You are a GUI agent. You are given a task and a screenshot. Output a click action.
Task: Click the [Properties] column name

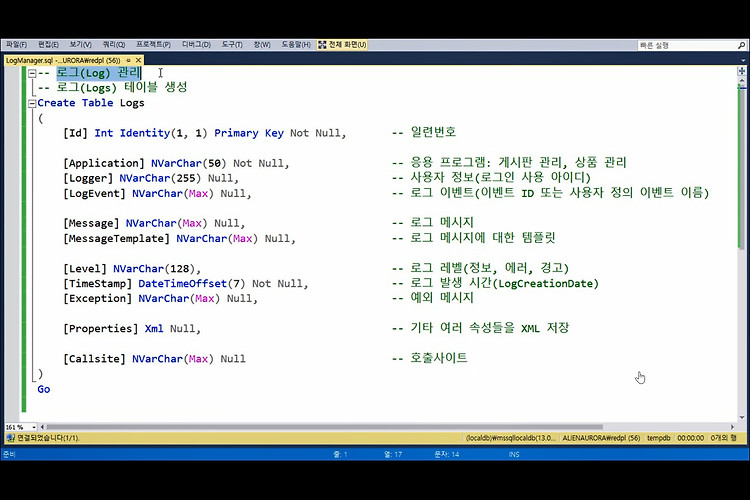coord(100,329)
